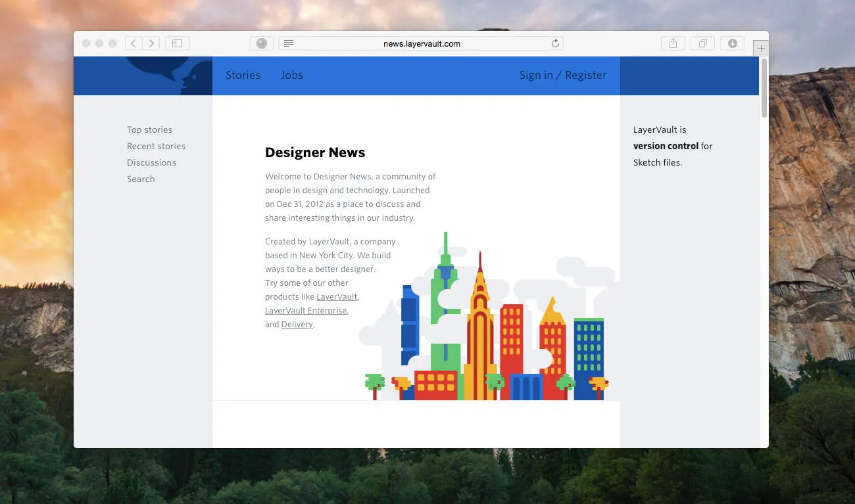Image resolution: width=855 pixels, height=504 pixels.
Task: Open Sign in / Register
Action: 562,75
